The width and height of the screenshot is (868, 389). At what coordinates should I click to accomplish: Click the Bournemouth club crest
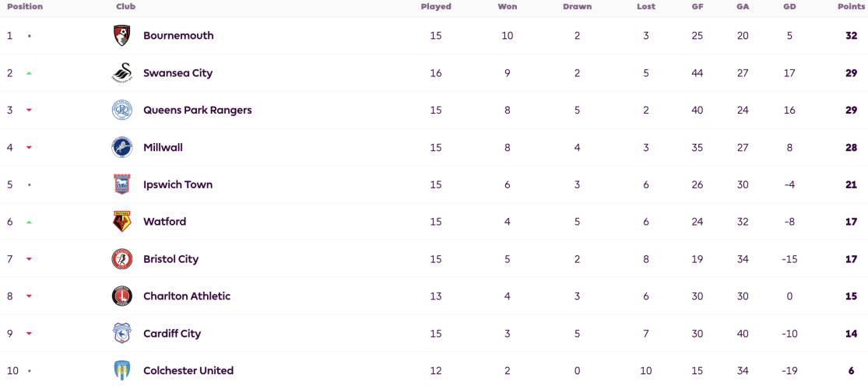(x=121, y=36)
